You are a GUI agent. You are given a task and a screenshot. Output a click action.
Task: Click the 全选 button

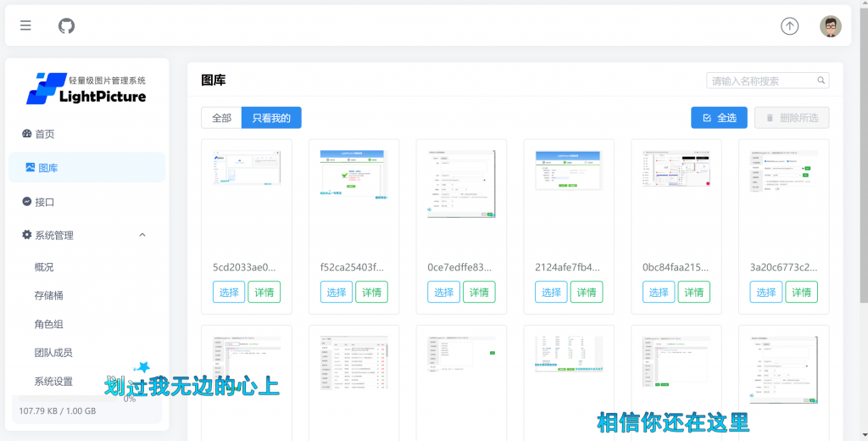719,117
